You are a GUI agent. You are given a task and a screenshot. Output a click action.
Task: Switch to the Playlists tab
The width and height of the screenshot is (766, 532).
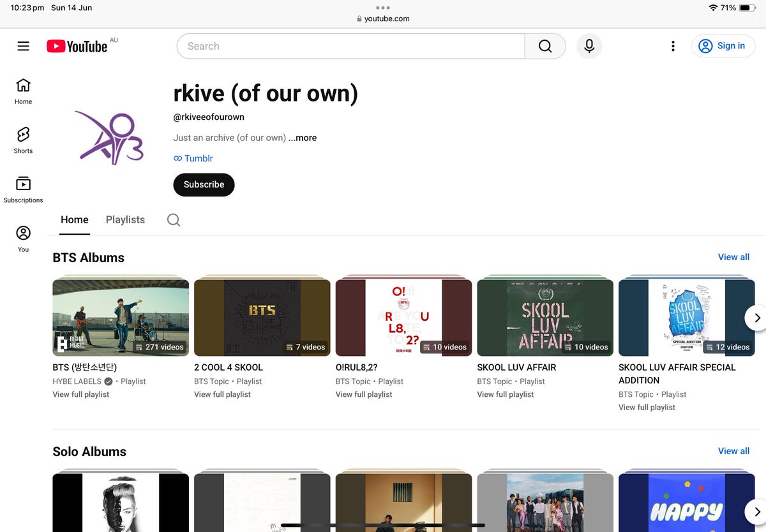pos(125,219)
